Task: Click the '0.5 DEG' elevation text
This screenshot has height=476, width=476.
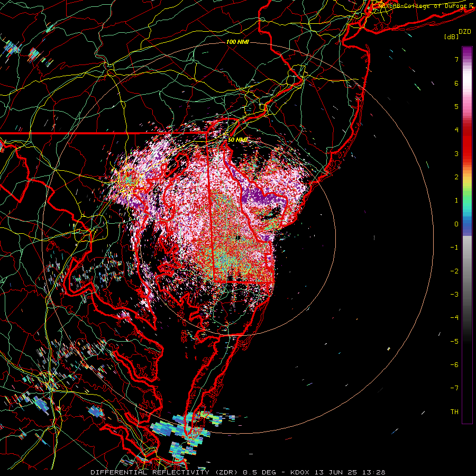Action: tap(259, 472)
